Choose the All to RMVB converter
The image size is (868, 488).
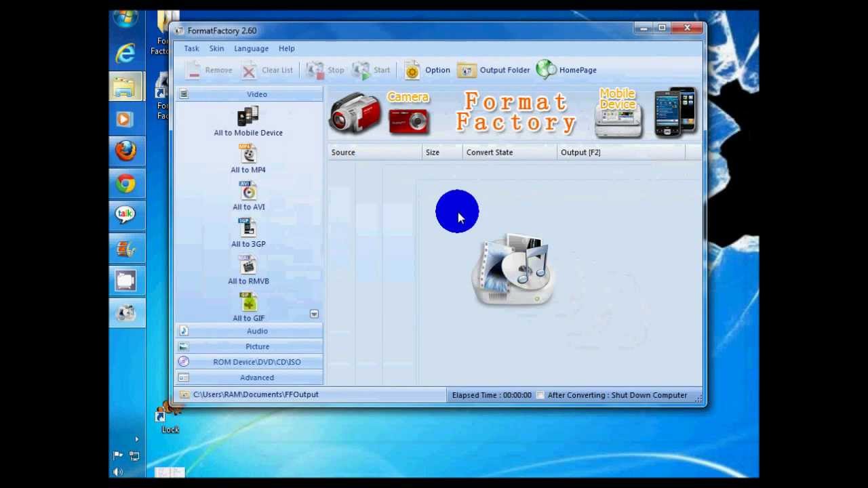point(248,271)
